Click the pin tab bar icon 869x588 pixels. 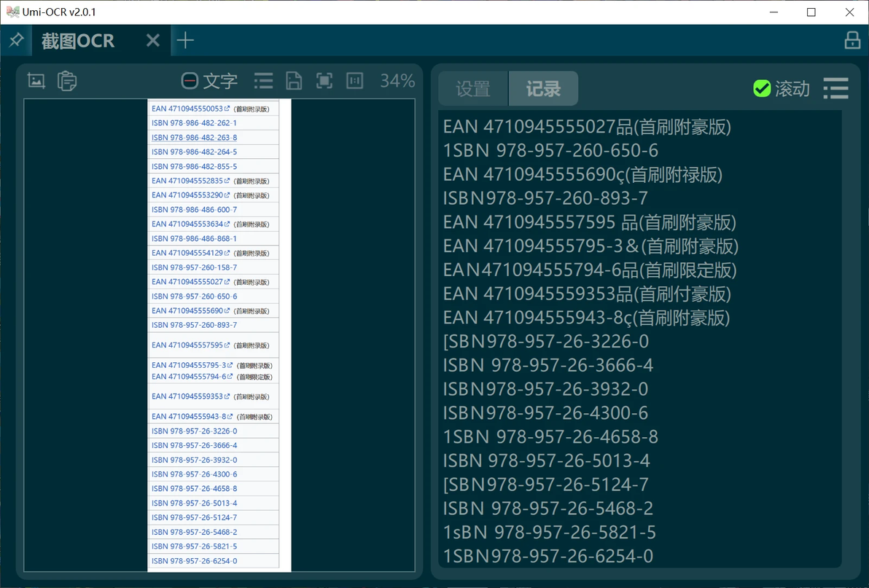point(17,40)
